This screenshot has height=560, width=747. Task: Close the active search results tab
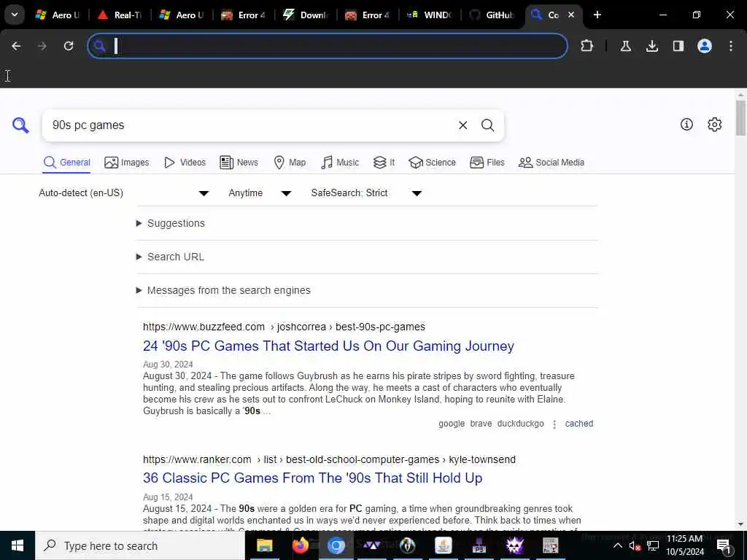571,15
